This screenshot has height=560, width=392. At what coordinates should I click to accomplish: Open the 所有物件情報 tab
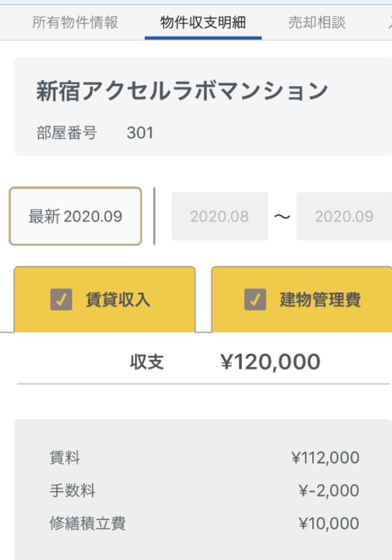(x=75, y=23)
